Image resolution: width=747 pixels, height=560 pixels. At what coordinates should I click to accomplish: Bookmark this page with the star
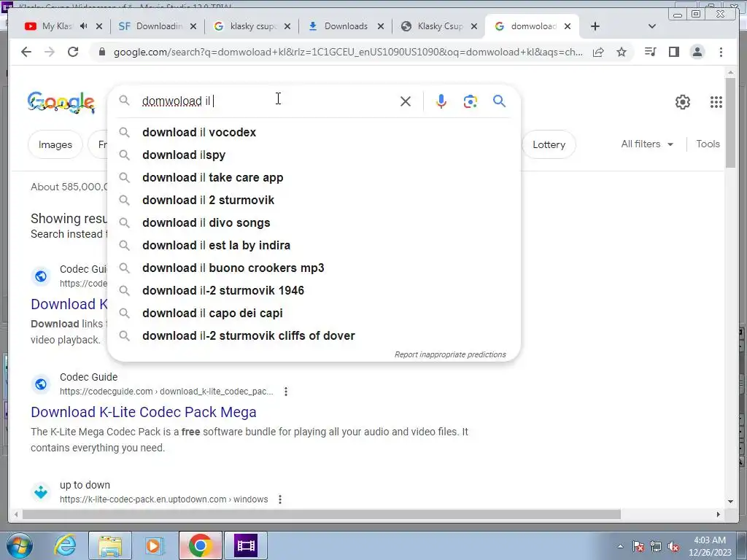coord(622,52)
